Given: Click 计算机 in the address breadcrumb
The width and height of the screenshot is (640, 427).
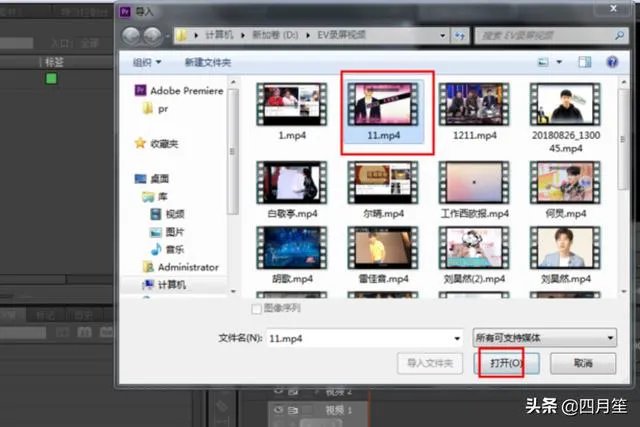Looking at the screenshot, I should (x=219, y=36).
